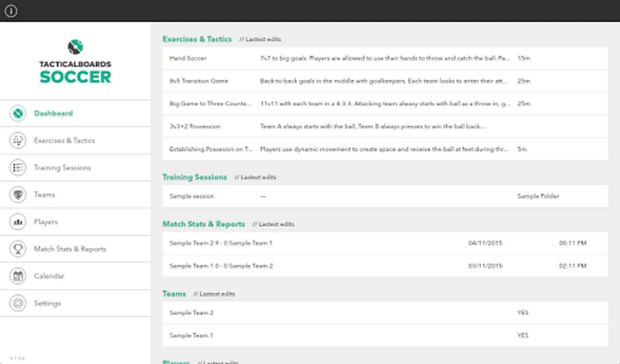Click the 5m duration of Establishing Possesion

coord(522,149)
